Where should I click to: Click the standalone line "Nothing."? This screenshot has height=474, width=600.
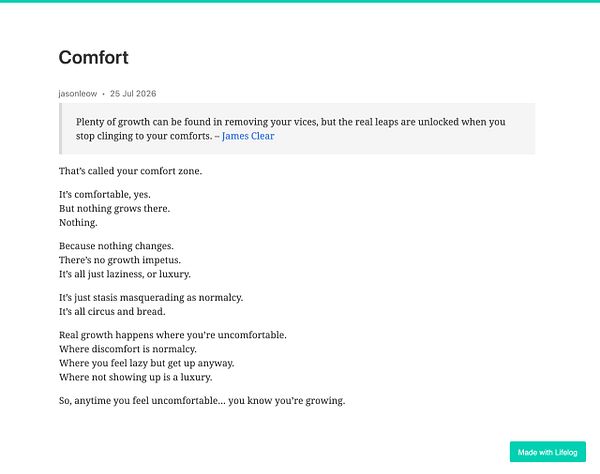click(78, 223)
